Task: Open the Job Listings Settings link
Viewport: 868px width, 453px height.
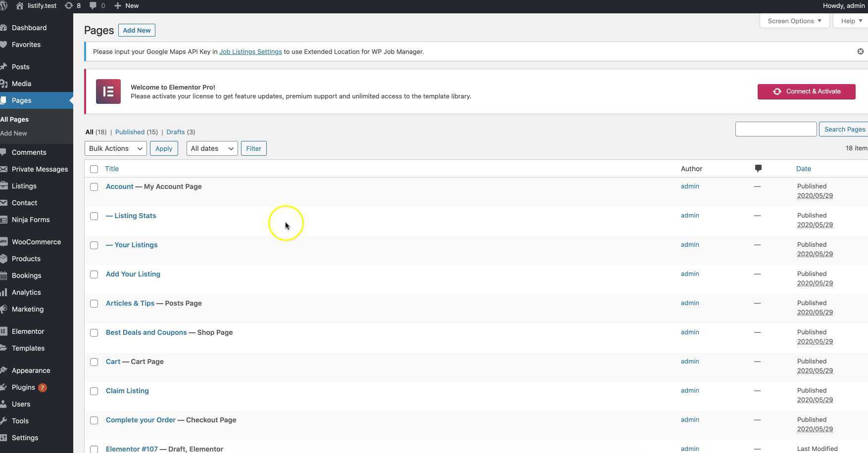Action: point(250,51)
